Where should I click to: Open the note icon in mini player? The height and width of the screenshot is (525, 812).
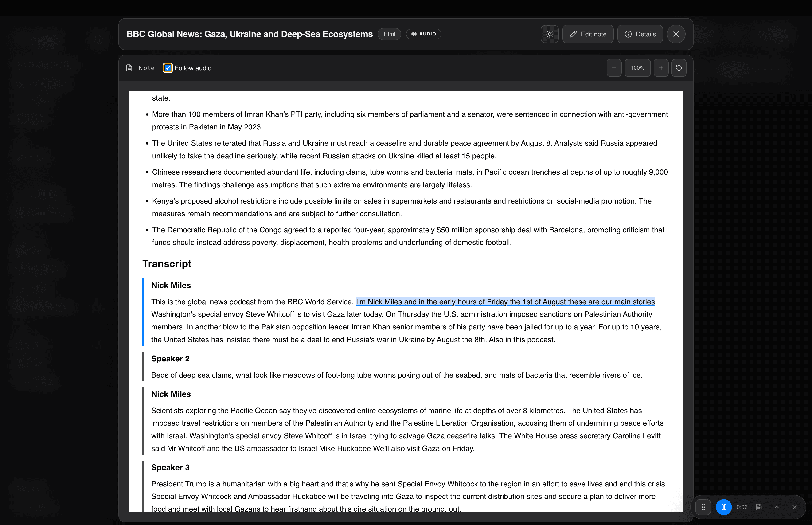[759, 507]
